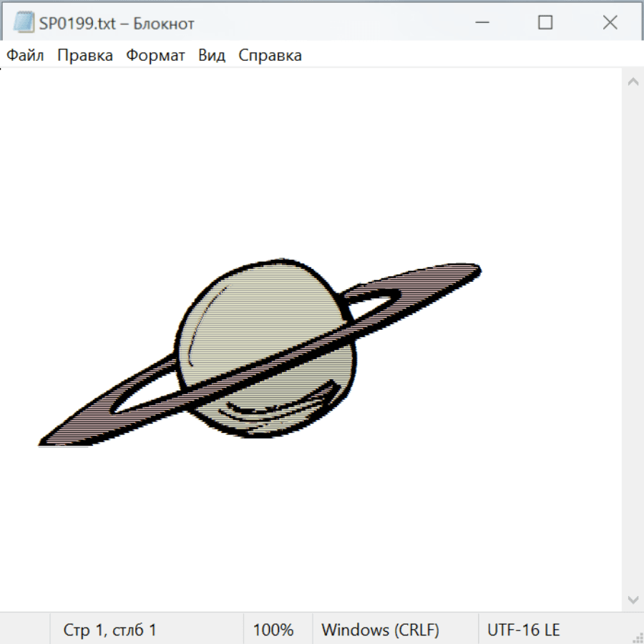The height and width of the screenshot is (644, 644).
Task: Open the Правка menu
Action: (x=85, y=56)
